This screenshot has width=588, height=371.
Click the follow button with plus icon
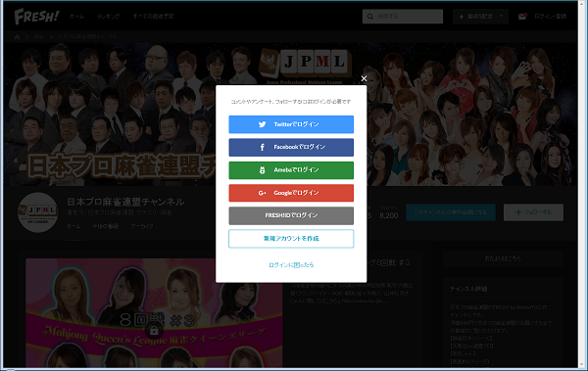[533, 212]
